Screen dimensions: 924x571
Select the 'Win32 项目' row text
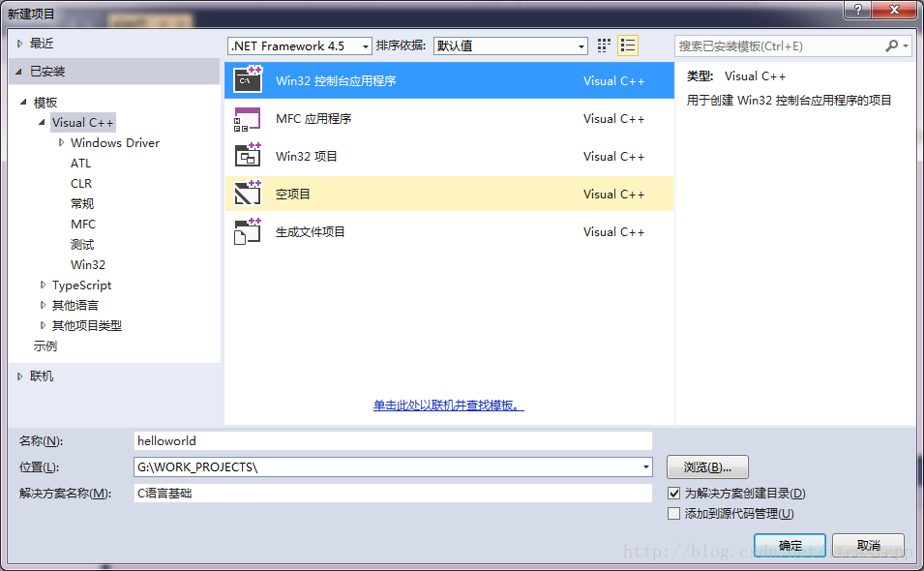tap(307, 156)
